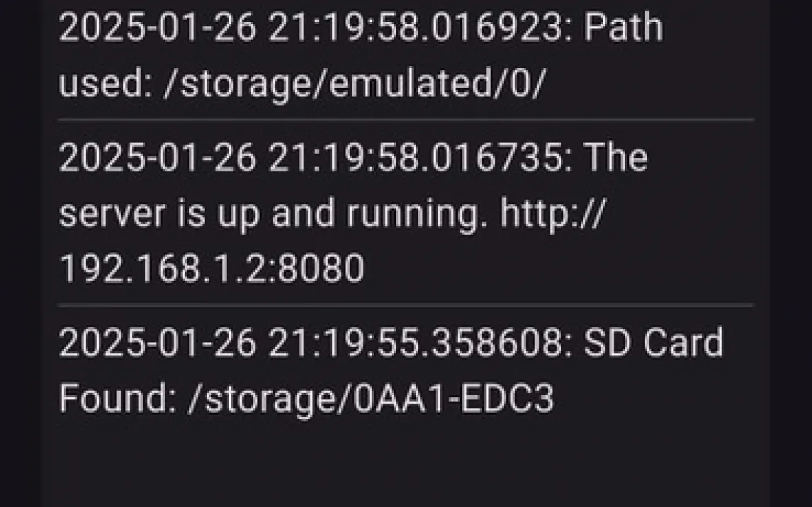
Task: Click the http:// link prefix
Action: [551, 214]
